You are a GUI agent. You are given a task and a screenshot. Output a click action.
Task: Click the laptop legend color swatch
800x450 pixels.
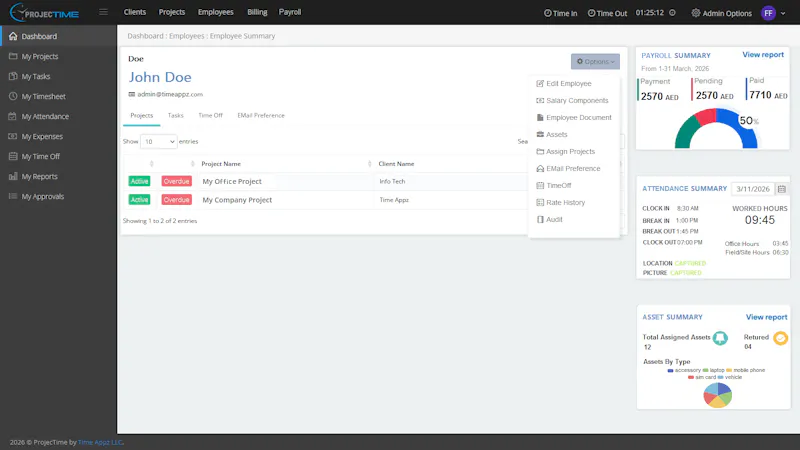pyautogui.click(x=706, y=370)
